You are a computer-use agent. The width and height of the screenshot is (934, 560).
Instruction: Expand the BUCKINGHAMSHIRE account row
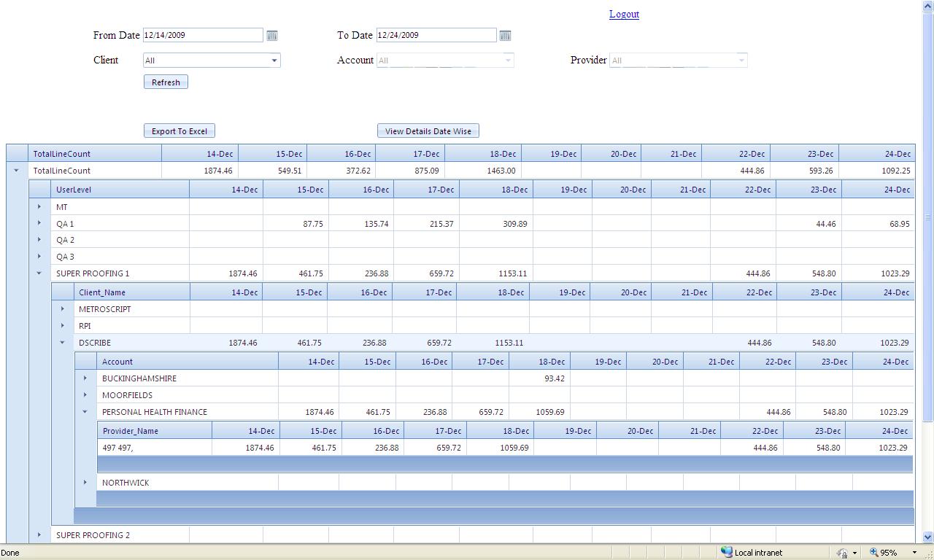coord(85,378)
